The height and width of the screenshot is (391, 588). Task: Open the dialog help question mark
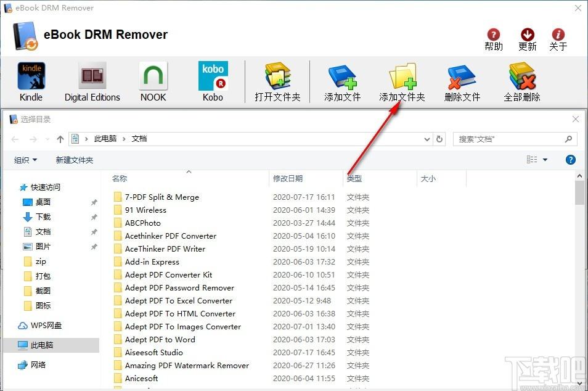pyautogui.click(x=570, y=160)
